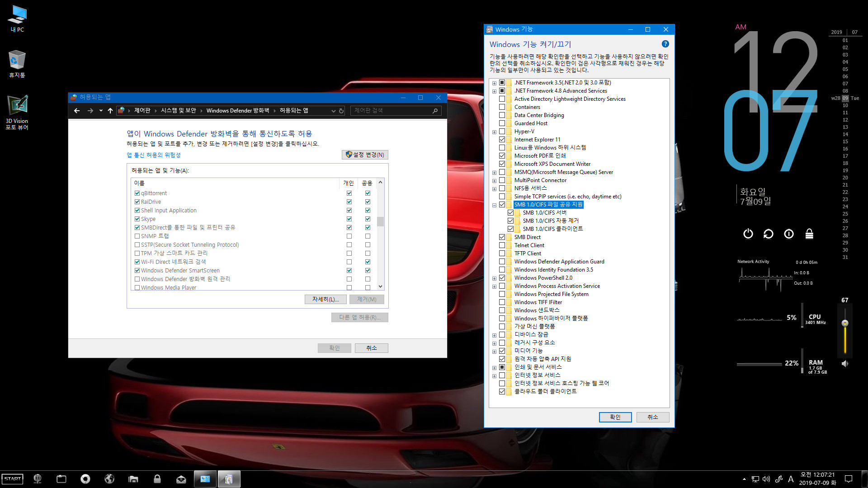Open the Recycle Bin desktop icon
Image resolution: width=868 pixels, height=488 pixels.
[17, 64]
